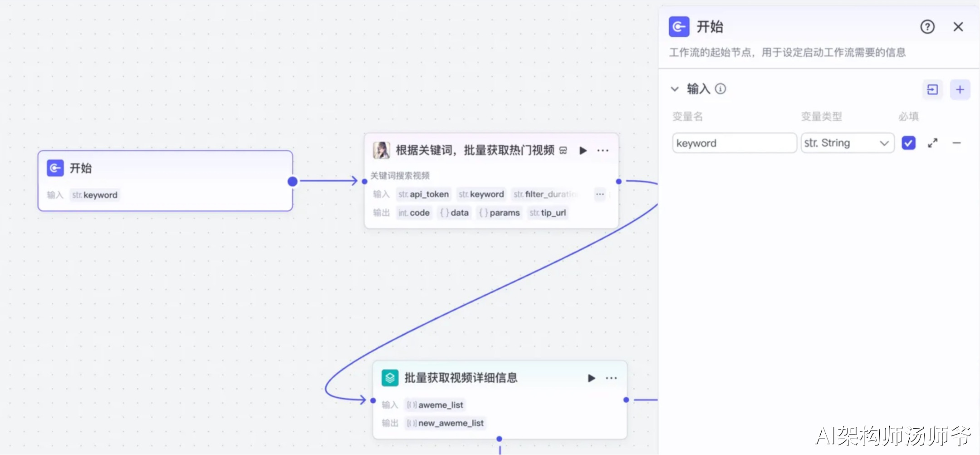Remove the keyword variable row
The image size is (980, 455).
coord(957,143)
